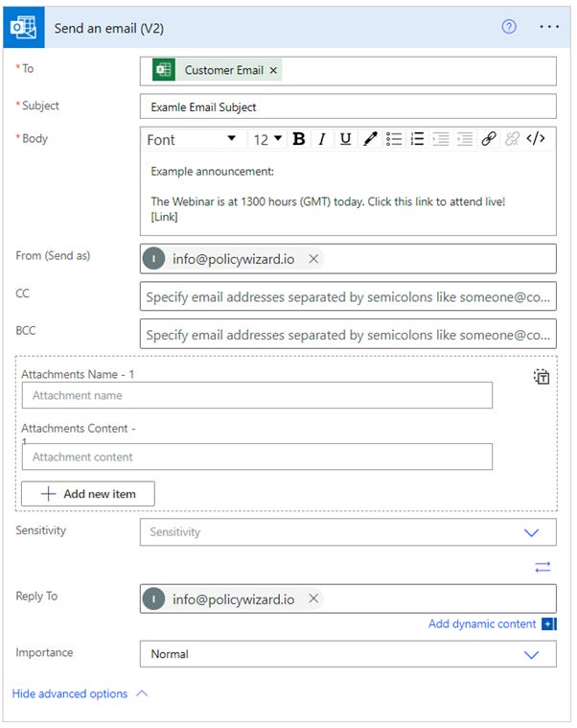The image size is (577, 728).
Task: Click Hide advanced options link
Action: point(70,695)
